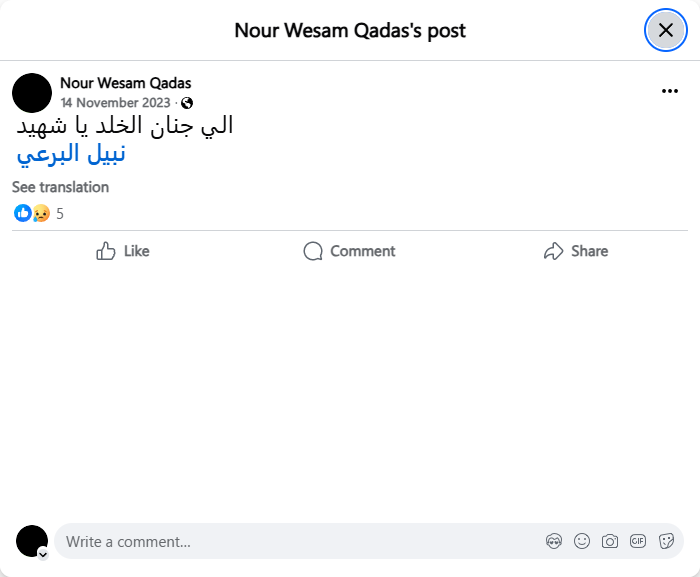Open the tagged name link in blue

pyautogui.click(x=72, y=155)
